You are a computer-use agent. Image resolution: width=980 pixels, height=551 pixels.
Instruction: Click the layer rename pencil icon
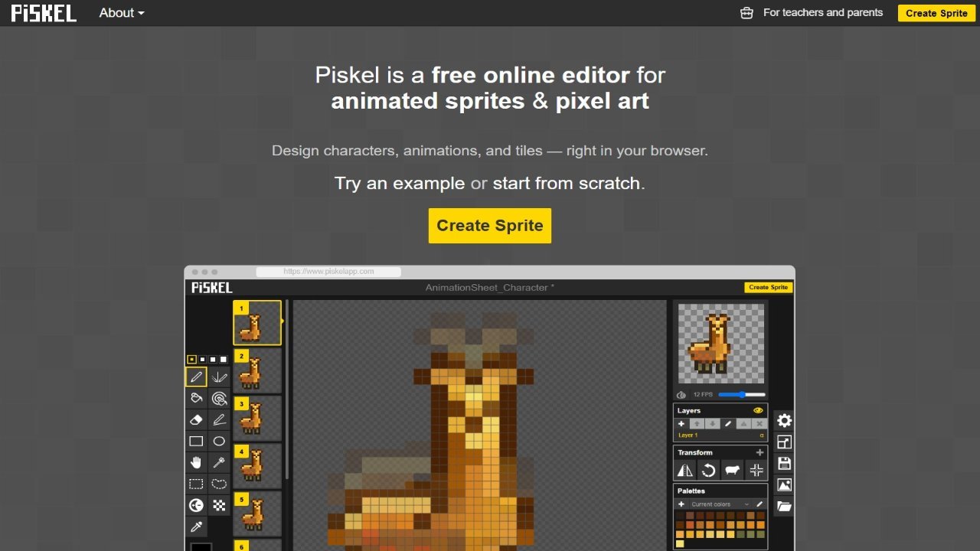(728, 424)
